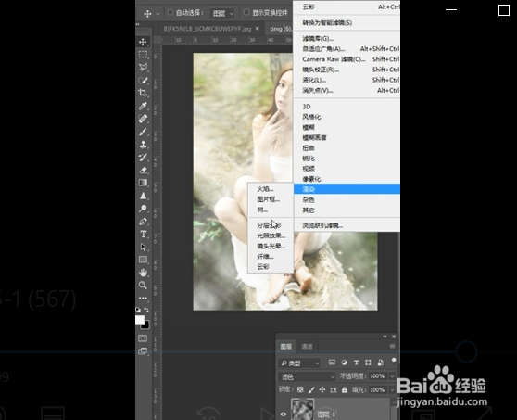Image resolution: width=517 pixels, height=420 pixels.
Task: Choose 镜头光晕 lens flare submenu item
Action: tap(271, 246)
